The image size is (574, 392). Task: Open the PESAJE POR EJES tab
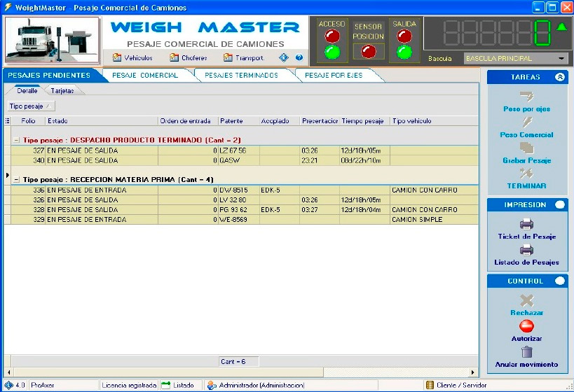coord(334,76)
